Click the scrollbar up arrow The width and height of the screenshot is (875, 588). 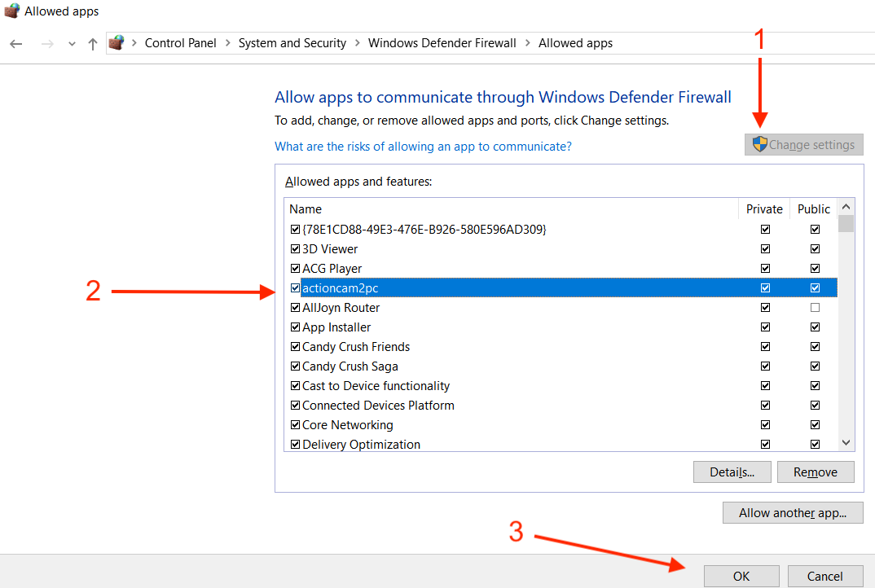pos(846,207)
